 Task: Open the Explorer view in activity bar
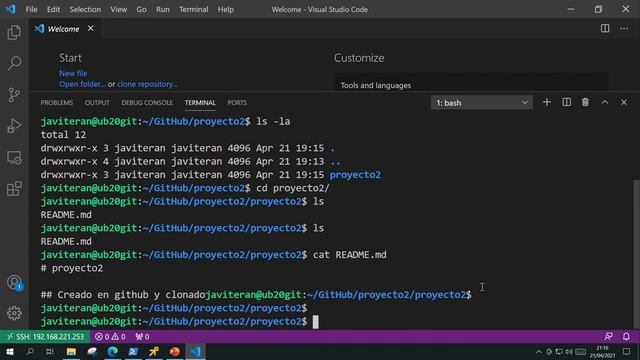(14, 32)
